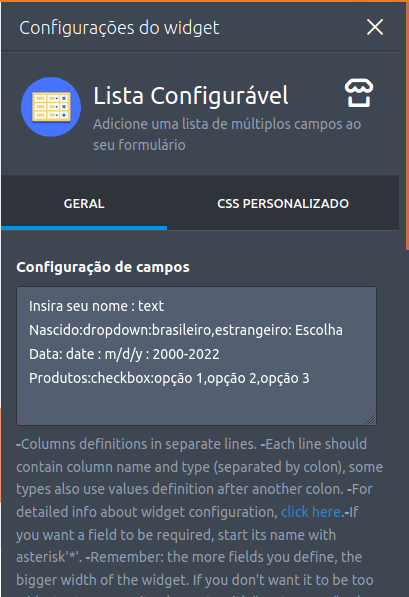Click the 'Lista Configurável' heading text
Image resolution: width=409 pixels, height=597 pixels.
(191, 96)
